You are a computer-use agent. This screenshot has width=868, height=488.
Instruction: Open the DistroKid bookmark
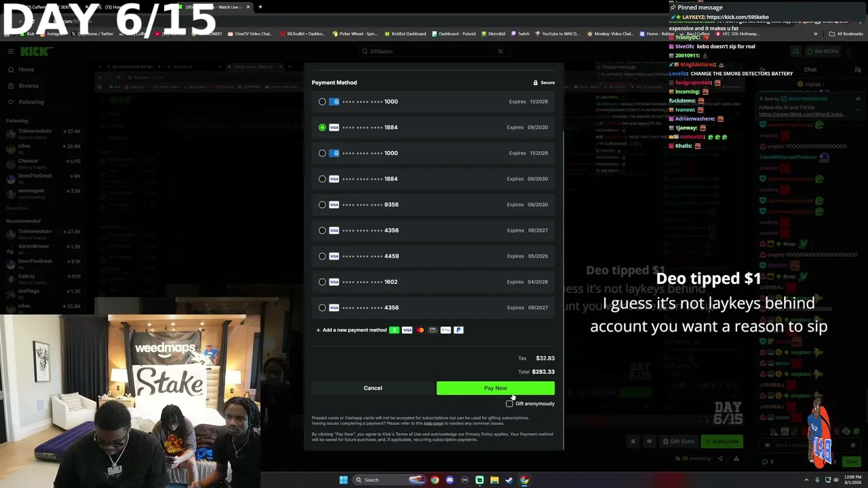tap(494, 33)
